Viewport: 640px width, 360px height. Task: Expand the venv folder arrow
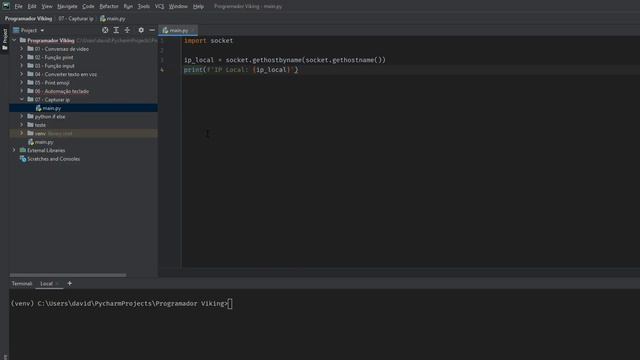tap(22, 133)
